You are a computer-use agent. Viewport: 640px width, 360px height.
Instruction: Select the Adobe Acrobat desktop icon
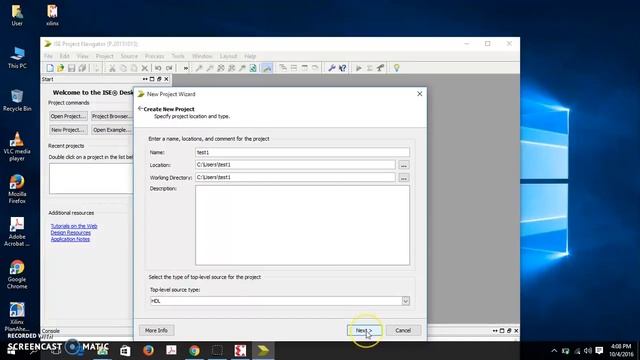[17, 232]
